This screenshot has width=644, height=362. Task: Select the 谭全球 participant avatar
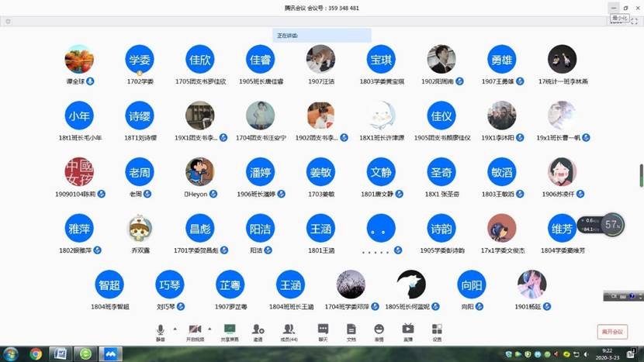click(x=79, y=59)
